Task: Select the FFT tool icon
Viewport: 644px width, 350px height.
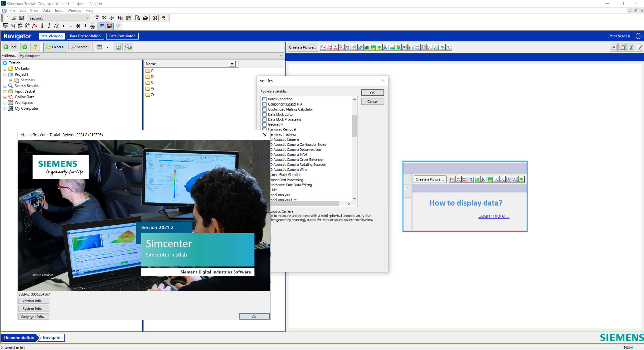Action: coord(6,26)
